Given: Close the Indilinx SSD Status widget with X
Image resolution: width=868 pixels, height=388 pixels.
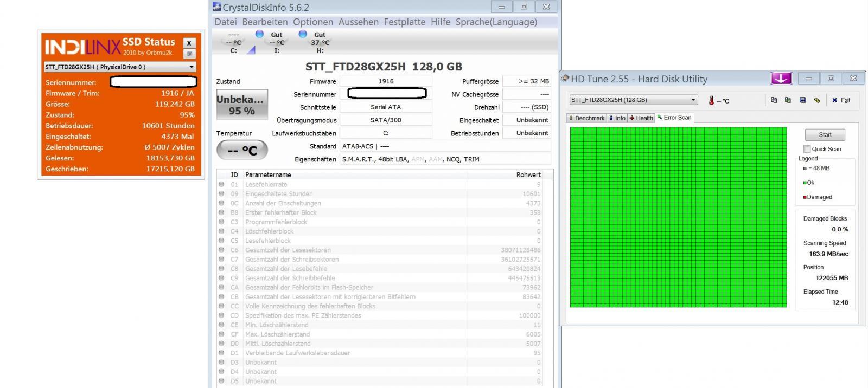Looking at the screenshot, I should tap(189, 43).
